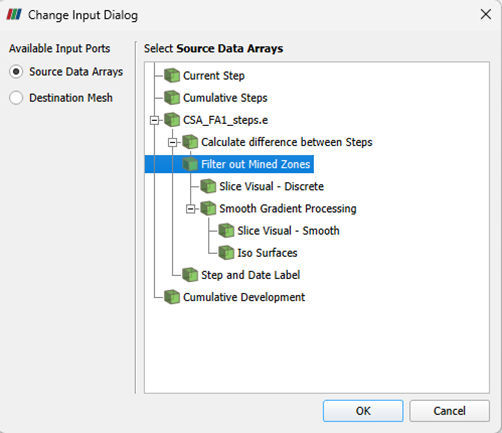Click the cube icon beside Step and Date Label
The image size is (502, 433).
(190, 275)
